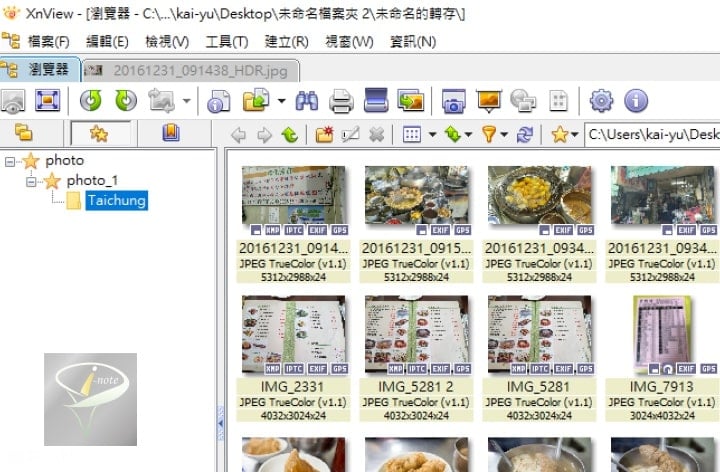Refresh the folder view icon
This screenshot has height=472, width=720.
coord(524,135)
